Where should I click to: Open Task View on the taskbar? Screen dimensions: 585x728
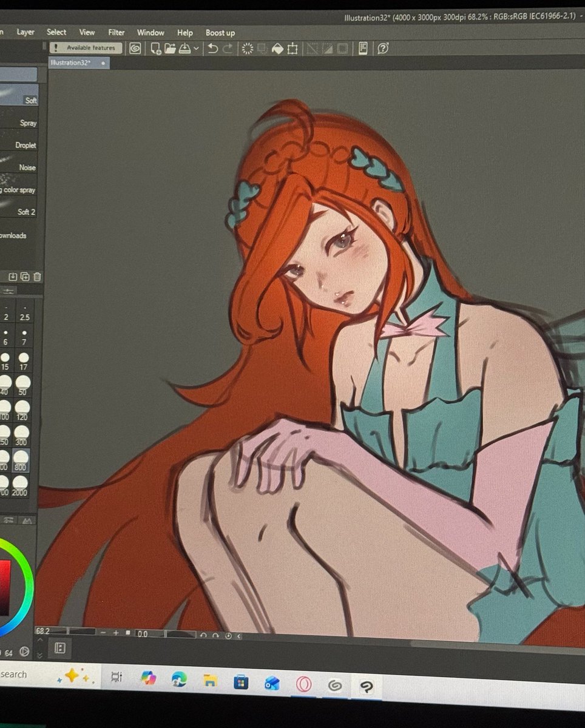pyautogui.click(x=117, y=677)
